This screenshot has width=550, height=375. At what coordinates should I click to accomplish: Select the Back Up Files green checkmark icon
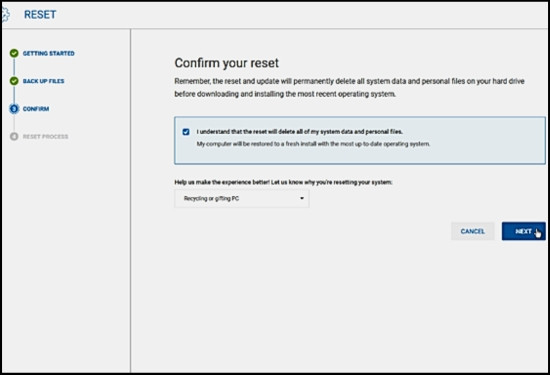point(14,81)
